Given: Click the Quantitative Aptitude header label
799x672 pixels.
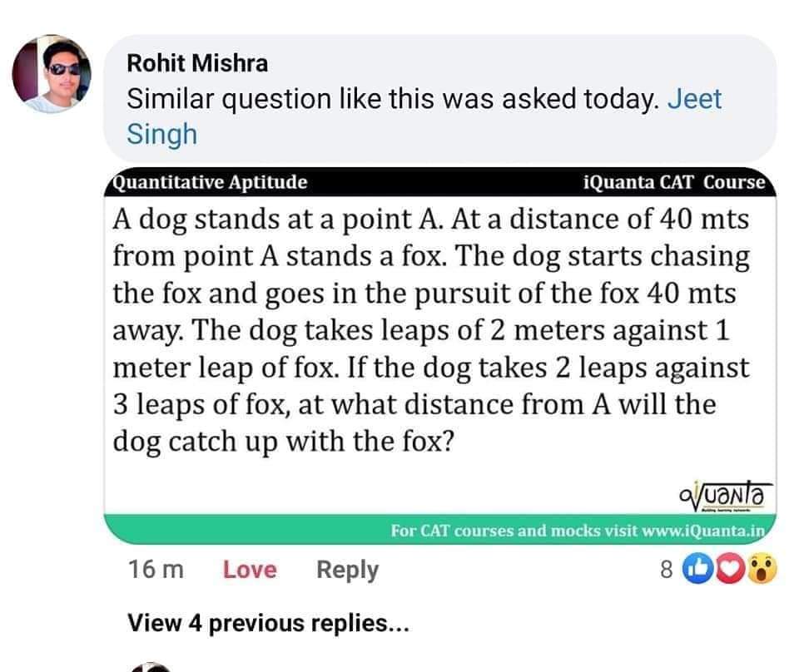Looking at the screenshot, I should tap(210, 182).
